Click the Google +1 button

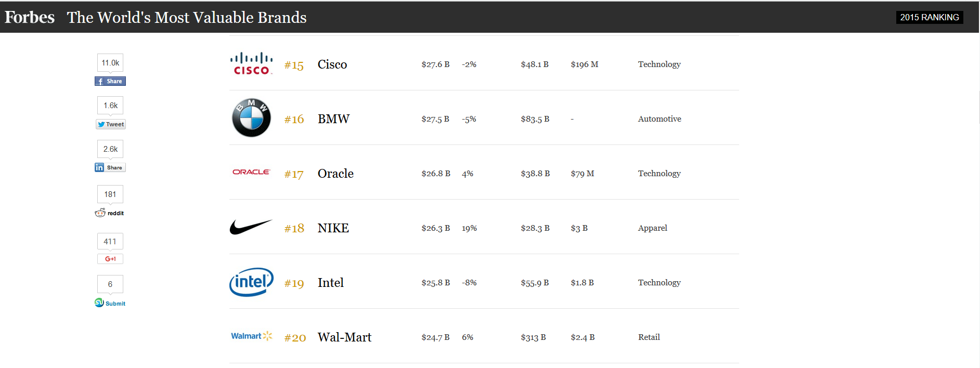pyautogui.click(x=110, y=259)
